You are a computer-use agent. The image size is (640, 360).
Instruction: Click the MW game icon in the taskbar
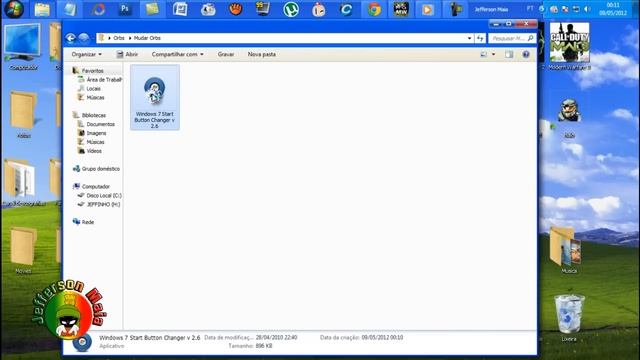[401, 9]
